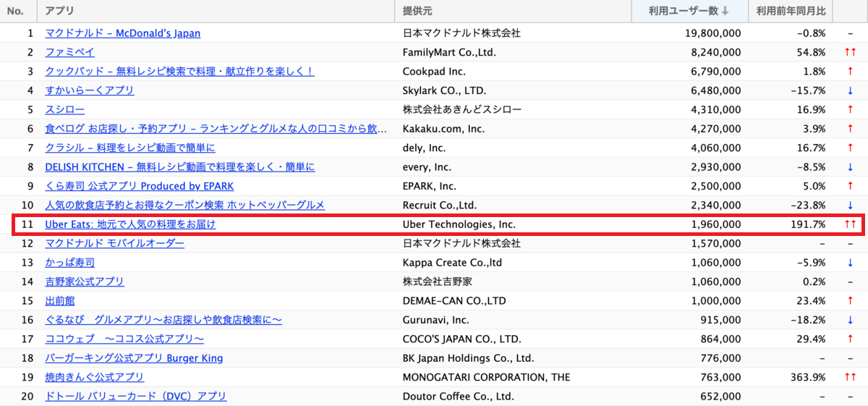Open the かっぱ寿司 app link
Image resolution: width=868 pixels, height=406 pixels.
[69, 263]
